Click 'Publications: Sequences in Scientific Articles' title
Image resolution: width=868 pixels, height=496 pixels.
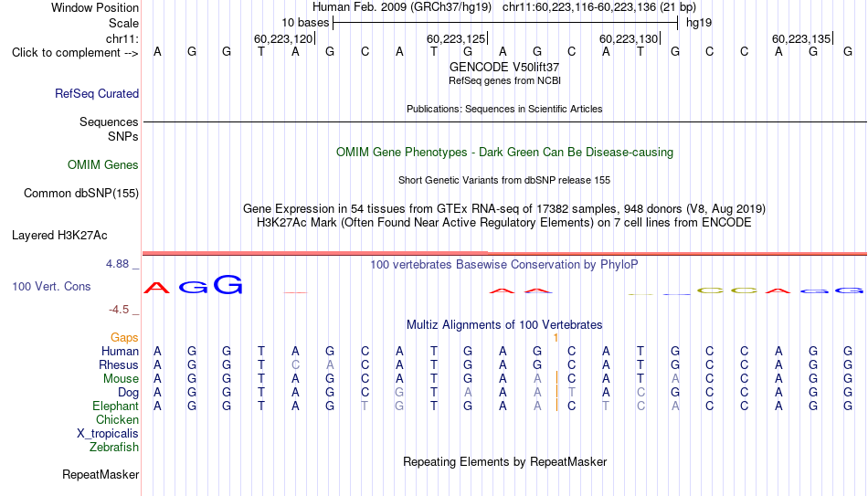(x=504, y=109)
